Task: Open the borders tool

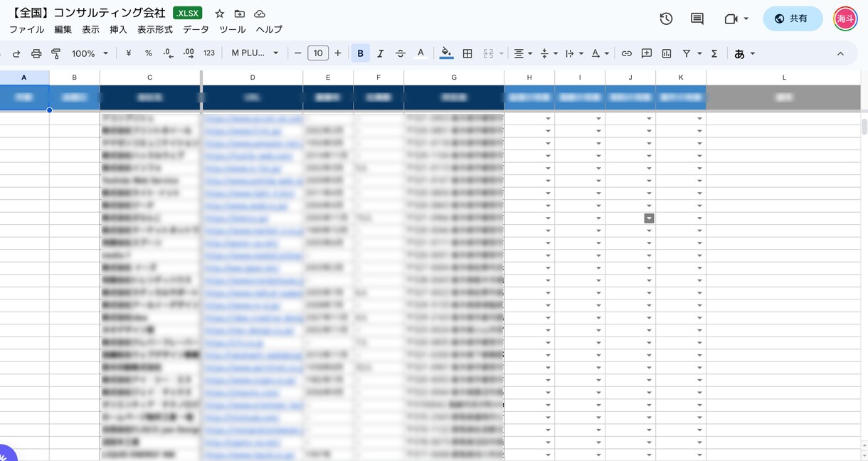Action: (x=467, y=53)
